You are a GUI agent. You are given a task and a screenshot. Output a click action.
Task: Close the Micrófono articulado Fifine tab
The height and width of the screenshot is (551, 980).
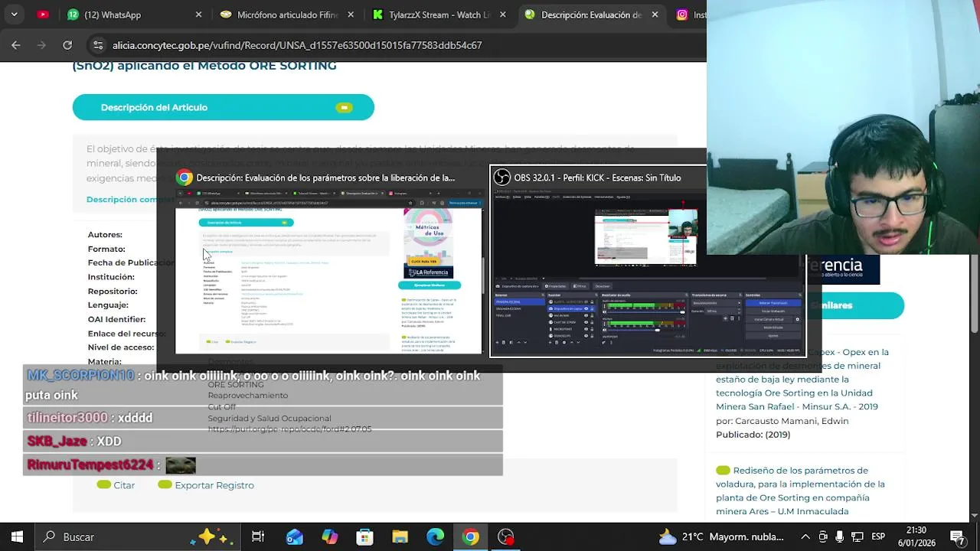(351, 15)
